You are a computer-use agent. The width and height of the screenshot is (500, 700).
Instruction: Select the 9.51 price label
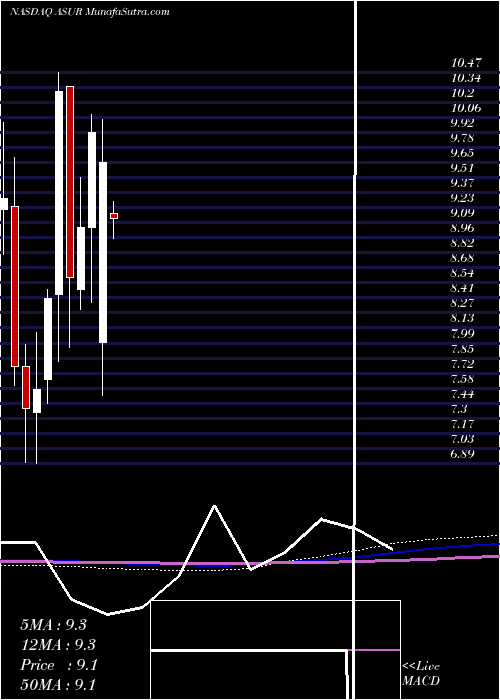pos(462,168)
